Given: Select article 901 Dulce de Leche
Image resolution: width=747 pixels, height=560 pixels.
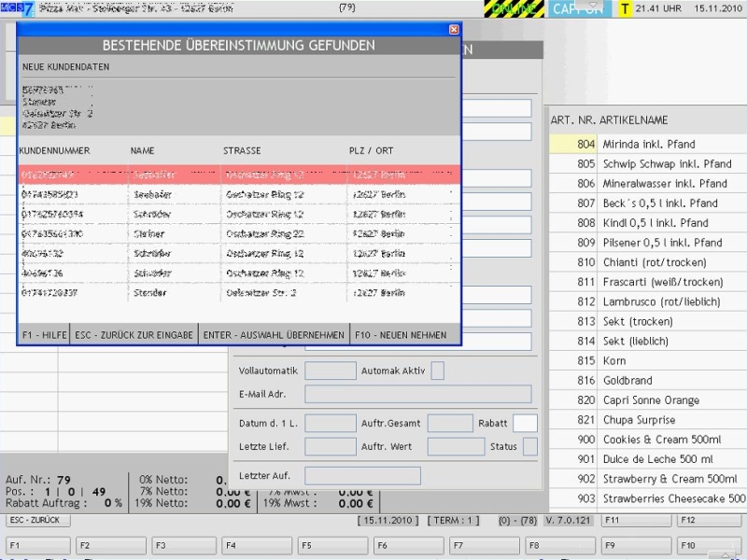Looking at the screenshot, I should [648, 459].
